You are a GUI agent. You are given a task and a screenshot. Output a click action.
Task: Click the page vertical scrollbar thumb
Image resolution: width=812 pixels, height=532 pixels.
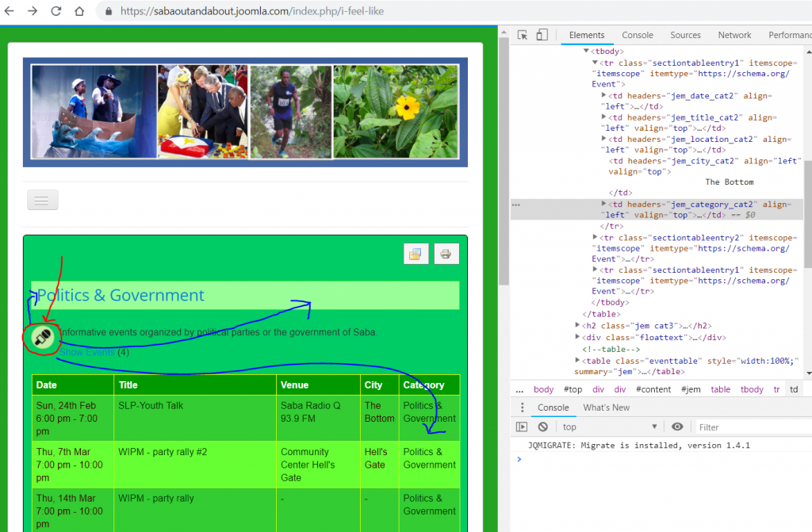(x=504, y=162)
